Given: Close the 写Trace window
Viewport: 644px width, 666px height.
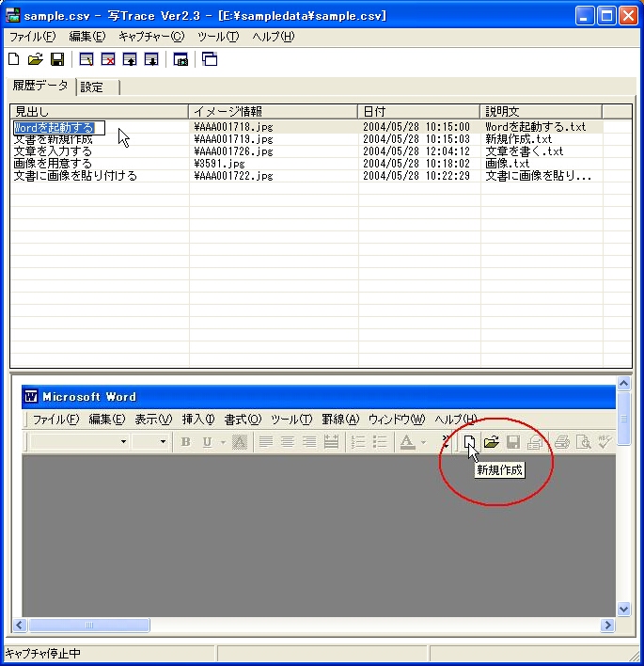Looking at the screenshot, I should point(628,16).
